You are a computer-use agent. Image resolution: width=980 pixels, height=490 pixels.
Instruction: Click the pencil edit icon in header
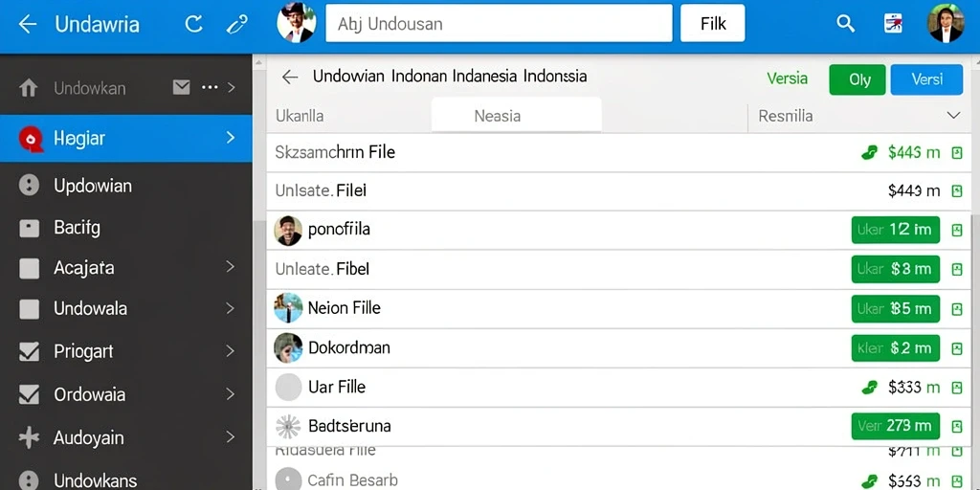(237, 24)
